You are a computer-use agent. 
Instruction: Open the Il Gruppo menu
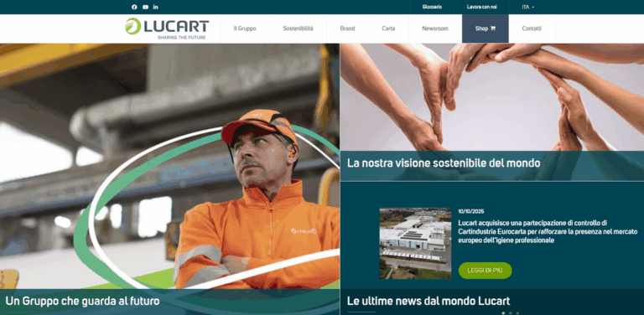[x=245, y=28]
